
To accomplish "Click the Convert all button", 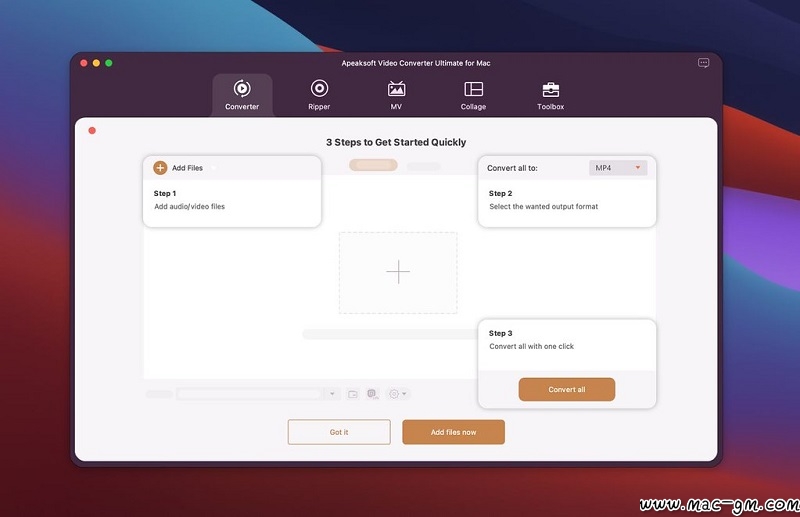I will pyautogui.click(x=567, y=389).
